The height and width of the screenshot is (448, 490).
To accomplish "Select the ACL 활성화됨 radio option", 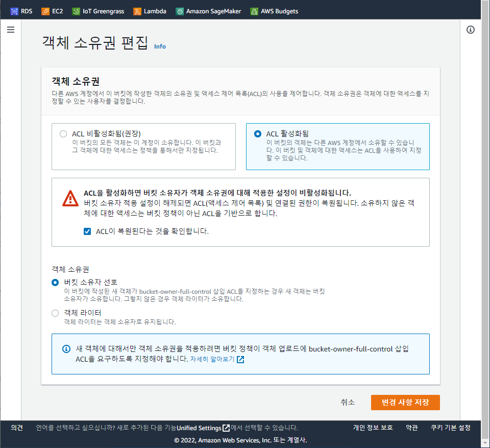I will coord(257,134).
